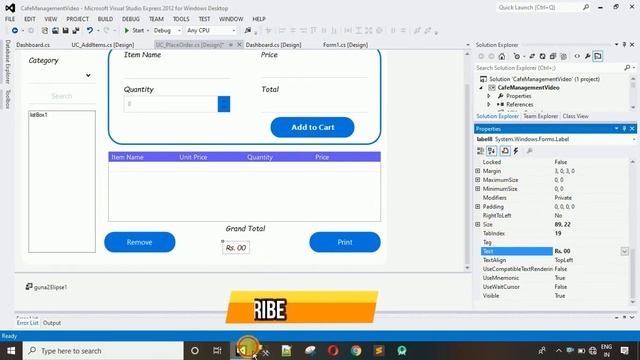Screen dimensions: 640x360
Task: Open Sublime Text from taskbar
Action: pos(379,351)
